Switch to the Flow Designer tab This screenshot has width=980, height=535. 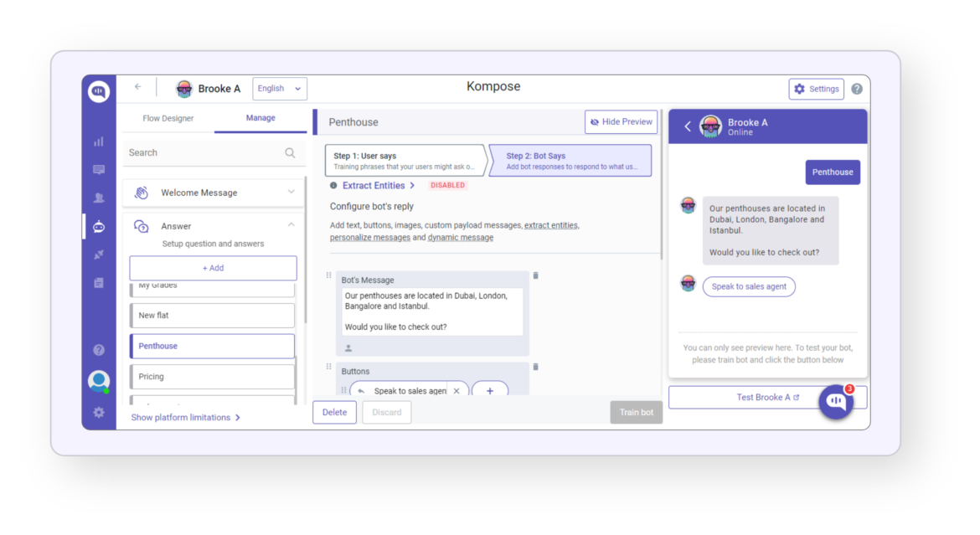point(168,118)
